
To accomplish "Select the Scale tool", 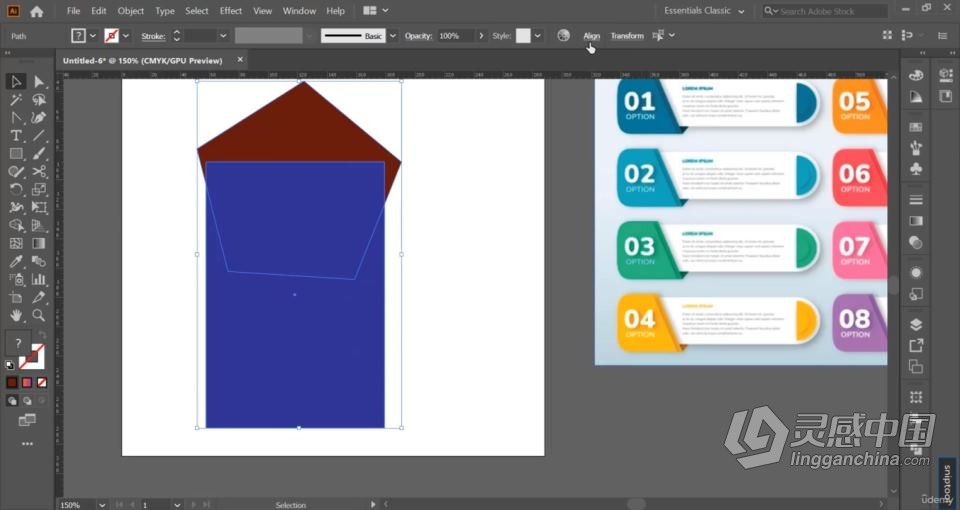I will [39, 189].
